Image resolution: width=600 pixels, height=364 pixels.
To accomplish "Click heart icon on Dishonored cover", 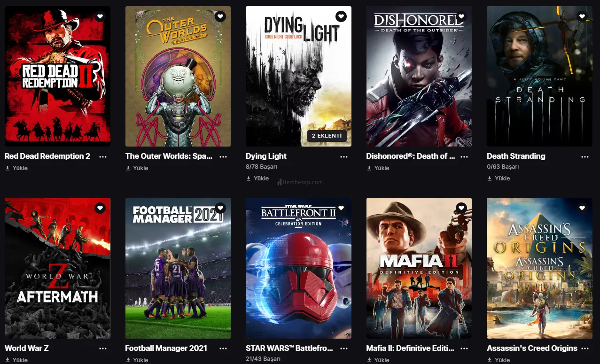I will (461, 16).
